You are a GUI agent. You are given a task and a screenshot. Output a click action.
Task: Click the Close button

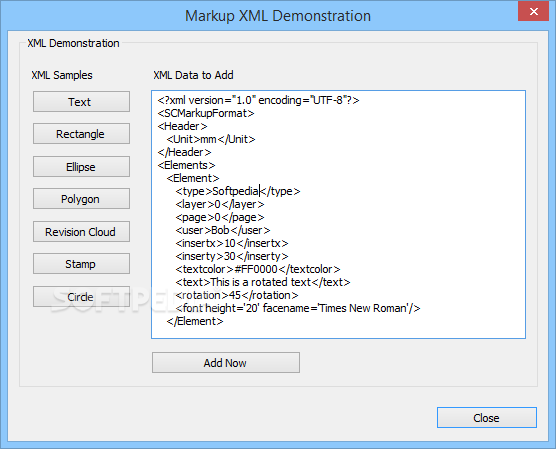(486, 417)
